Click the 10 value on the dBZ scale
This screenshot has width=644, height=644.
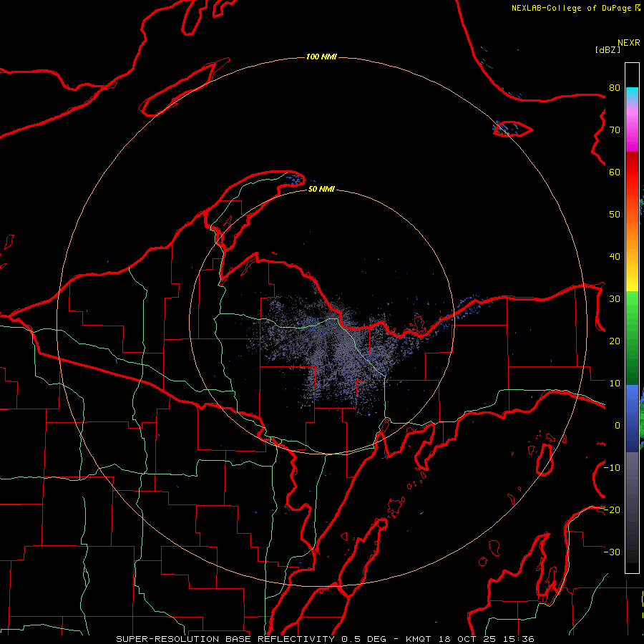pyautogui.click(x=615, y=384)
